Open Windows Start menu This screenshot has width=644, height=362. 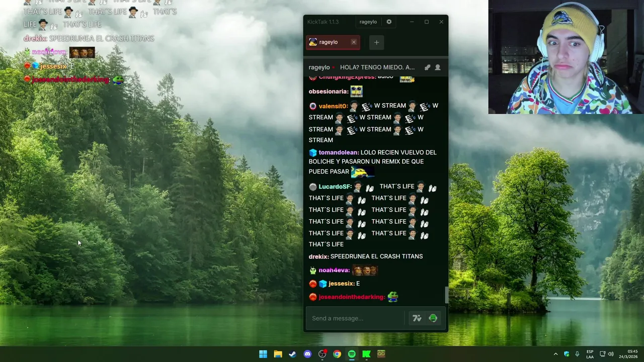click(x=263, y=354)
